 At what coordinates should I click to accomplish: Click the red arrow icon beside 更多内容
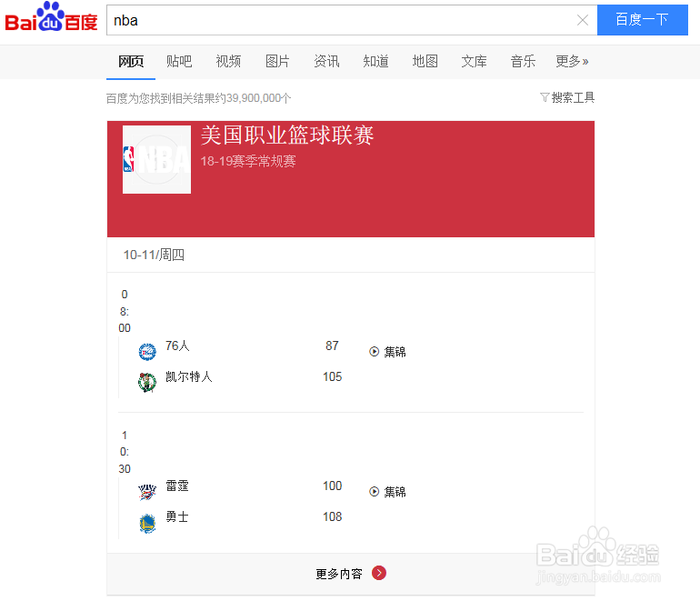coord(379,573)
